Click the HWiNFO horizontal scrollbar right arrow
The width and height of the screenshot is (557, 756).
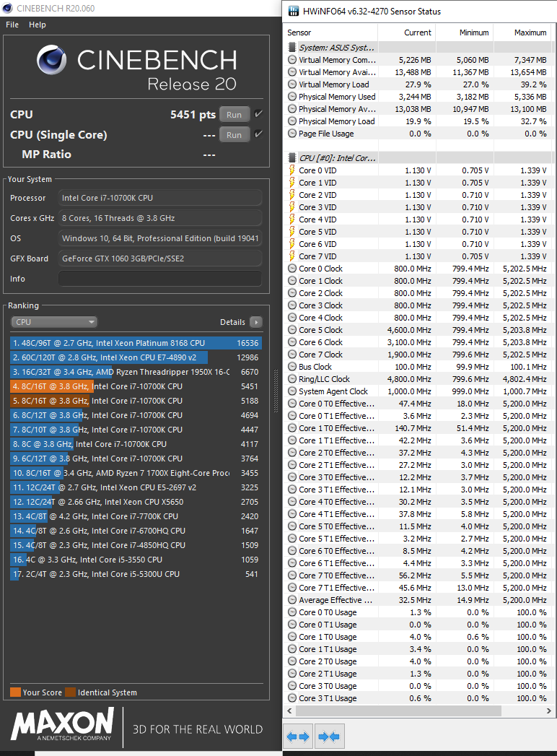tap(549, 711)
